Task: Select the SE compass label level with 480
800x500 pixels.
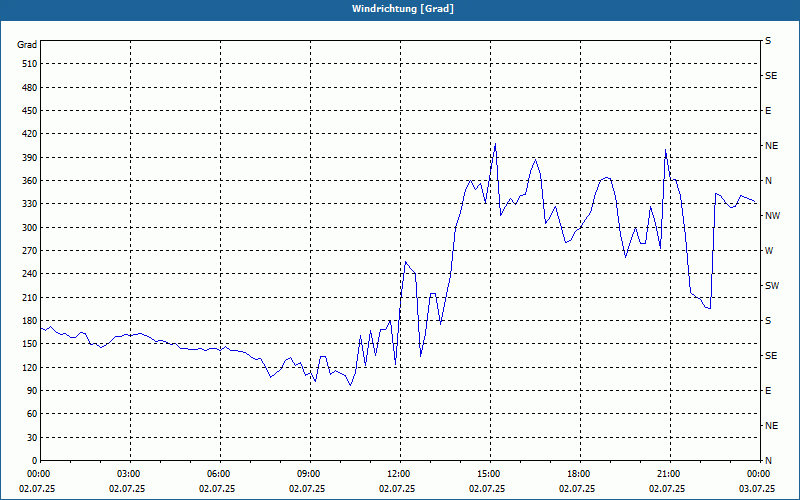Action: tap(771, 76)
